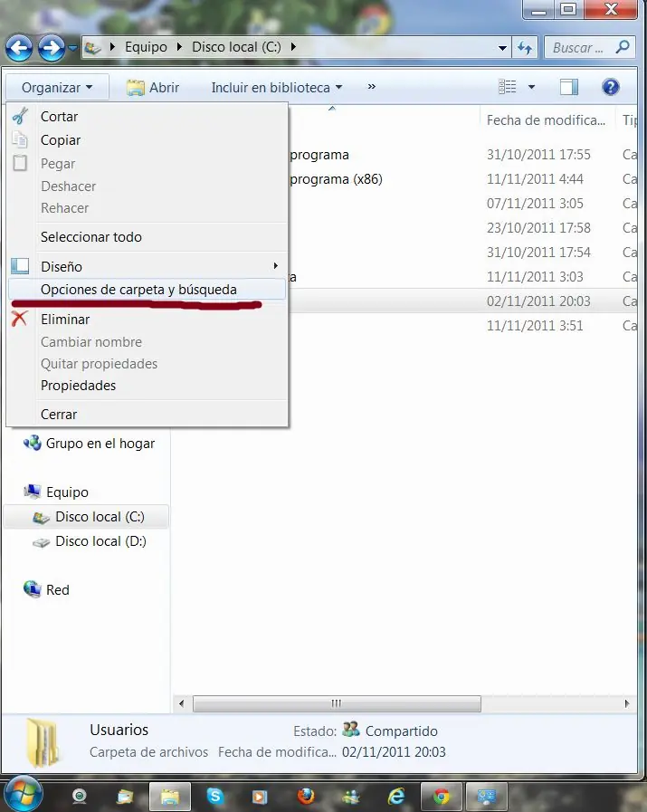647x812 pixels.
Task: Open Grupo en el hogar in navigation pane
Action: click(89, 444)
